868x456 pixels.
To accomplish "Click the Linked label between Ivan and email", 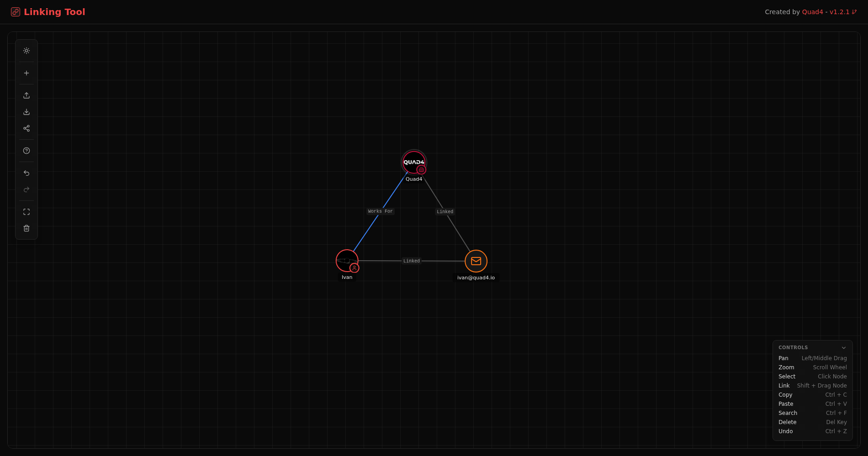I will click(x=411, y=261).
